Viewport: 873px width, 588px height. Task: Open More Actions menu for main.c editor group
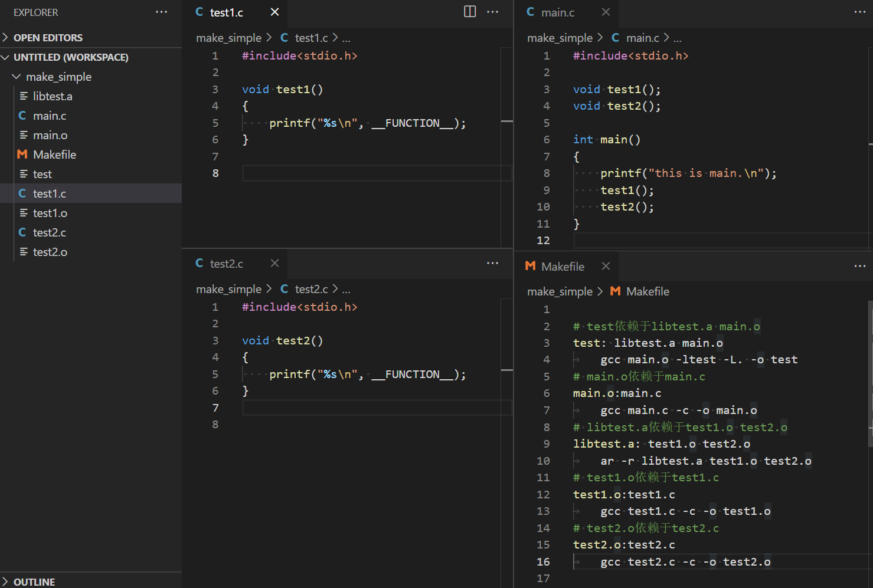click(x=859, y=12)
